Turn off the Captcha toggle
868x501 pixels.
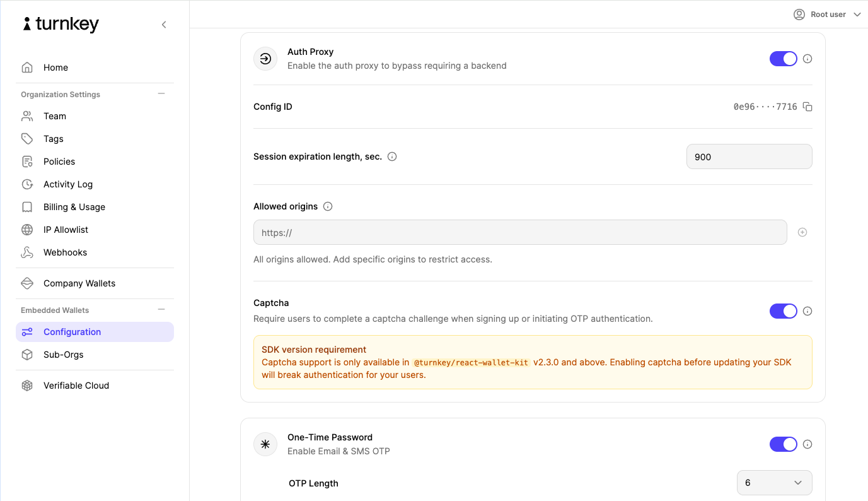pos(784,311)
